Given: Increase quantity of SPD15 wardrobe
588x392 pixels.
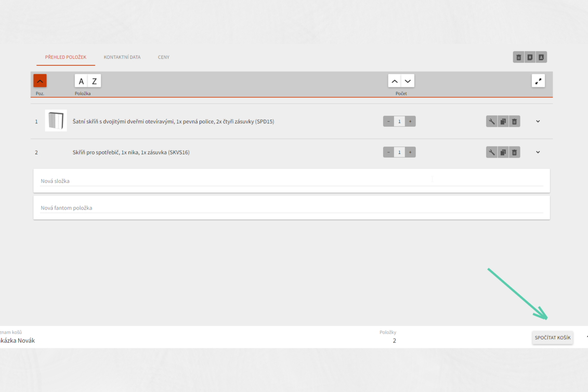Looking at the screenshot, I should 410,122.
